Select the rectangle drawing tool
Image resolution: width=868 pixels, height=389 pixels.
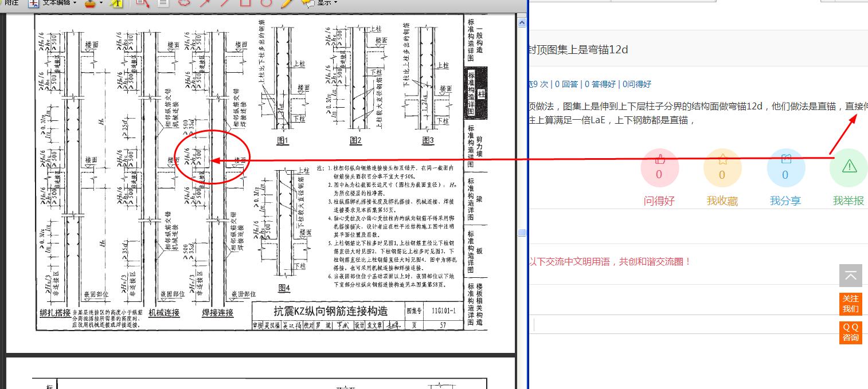click(245, 3)
